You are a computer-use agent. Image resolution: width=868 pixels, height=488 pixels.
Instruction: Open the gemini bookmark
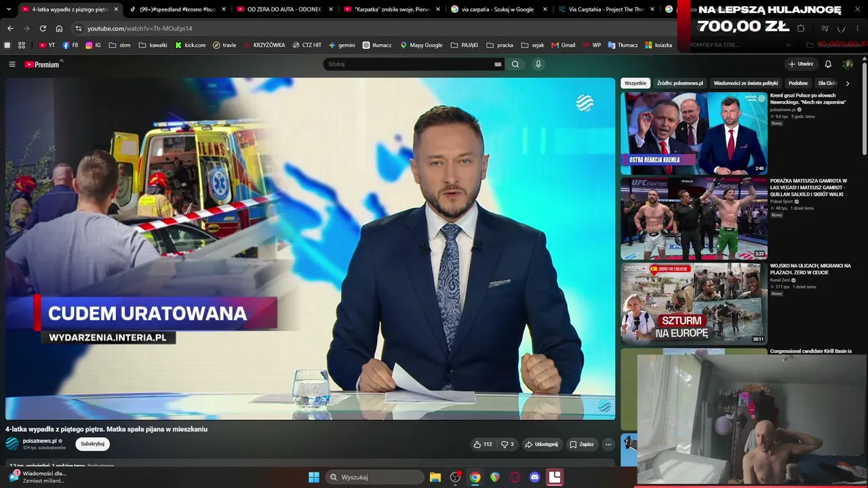342,45
